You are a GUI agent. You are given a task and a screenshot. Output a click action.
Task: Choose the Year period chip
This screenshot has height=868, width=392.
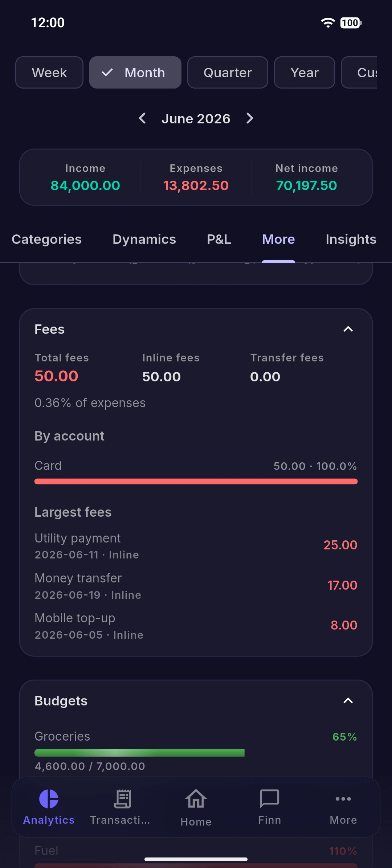click(x=305, y=73)
